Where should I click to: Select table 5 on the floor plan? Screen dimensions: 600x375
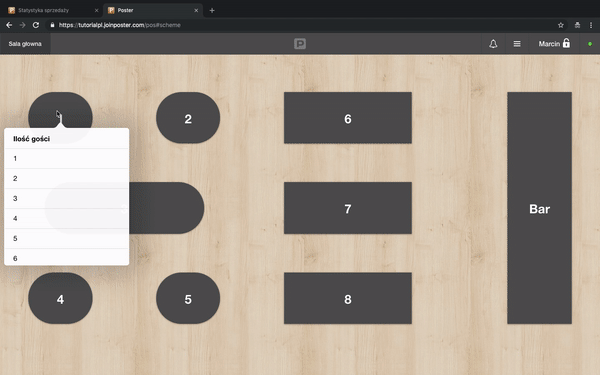[x=188, y=298]
